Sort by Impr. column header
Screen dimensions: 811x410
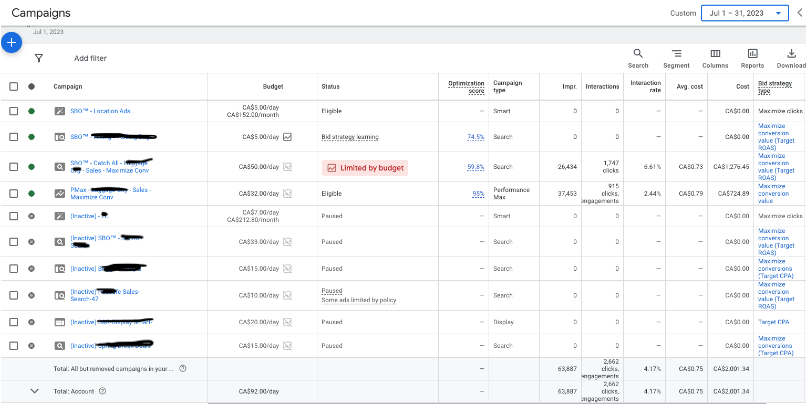click(x=569, y=86)
